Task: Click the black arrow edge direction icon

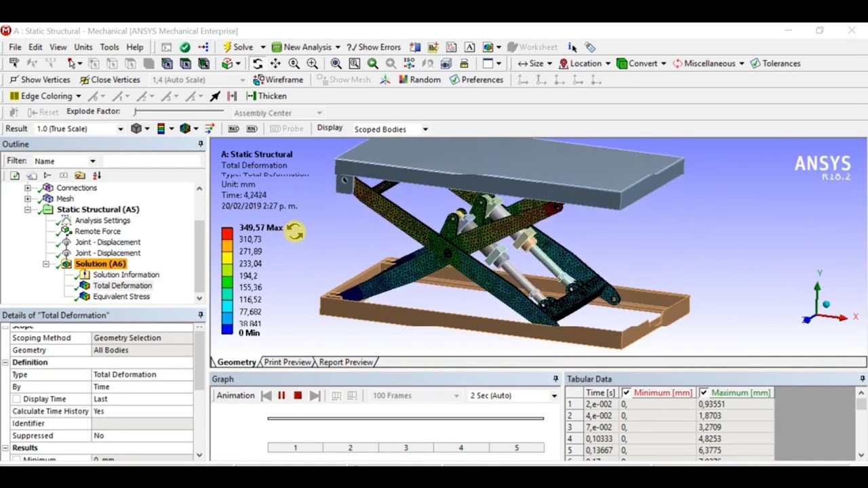Action: click(215, 96)
